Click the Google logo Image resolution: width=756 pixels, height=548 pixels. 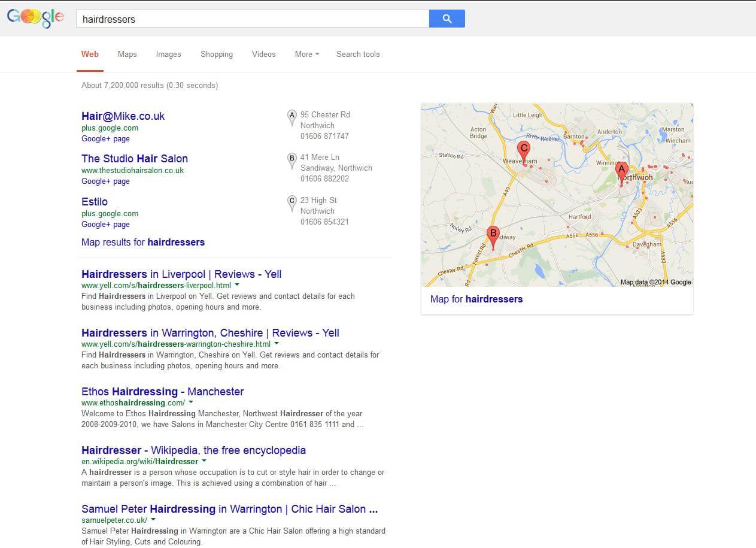click(35, 17)
